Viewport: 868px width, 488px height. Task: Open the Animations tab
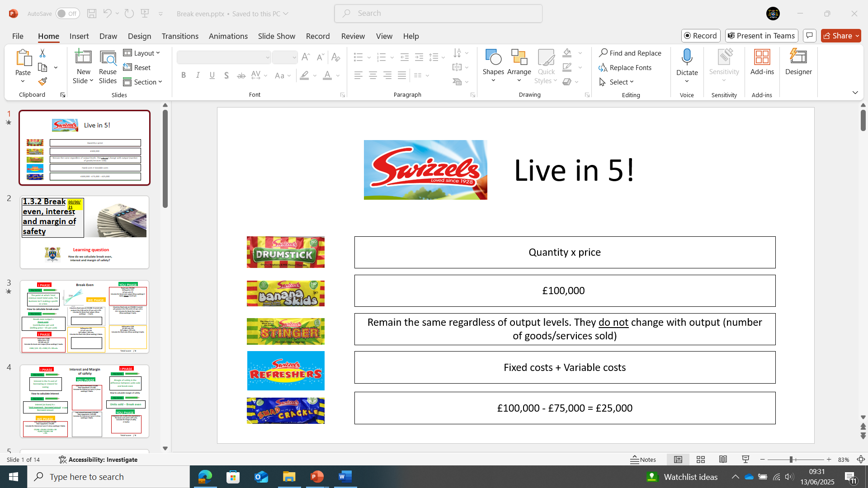pyautogui.click(x=228, y=36)
